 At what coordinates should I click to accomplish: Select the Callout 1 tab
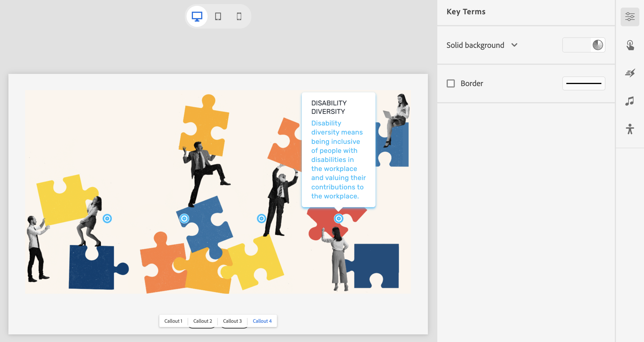(173, 321)
